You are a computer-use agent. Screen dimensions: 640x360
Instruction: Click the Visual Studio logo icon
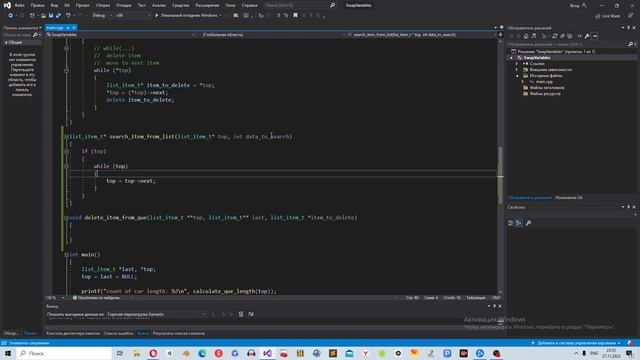tap(7, 5)
